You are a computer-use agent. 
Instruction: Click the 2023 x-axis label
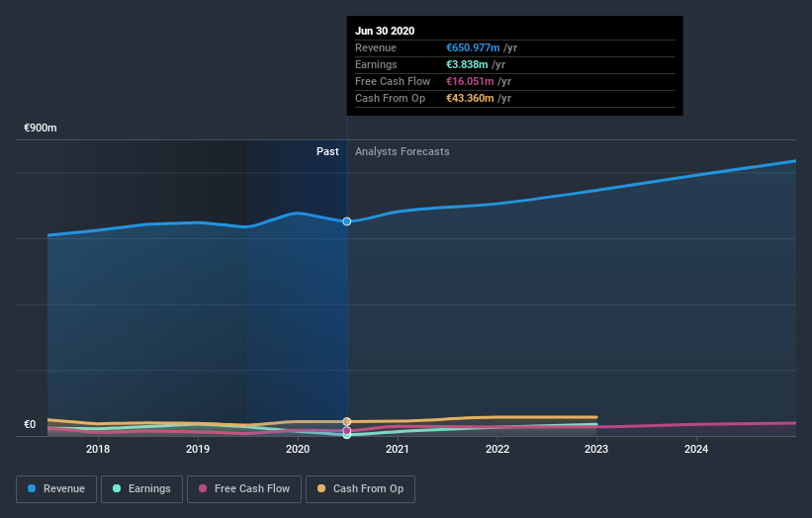tap(596, 449)
